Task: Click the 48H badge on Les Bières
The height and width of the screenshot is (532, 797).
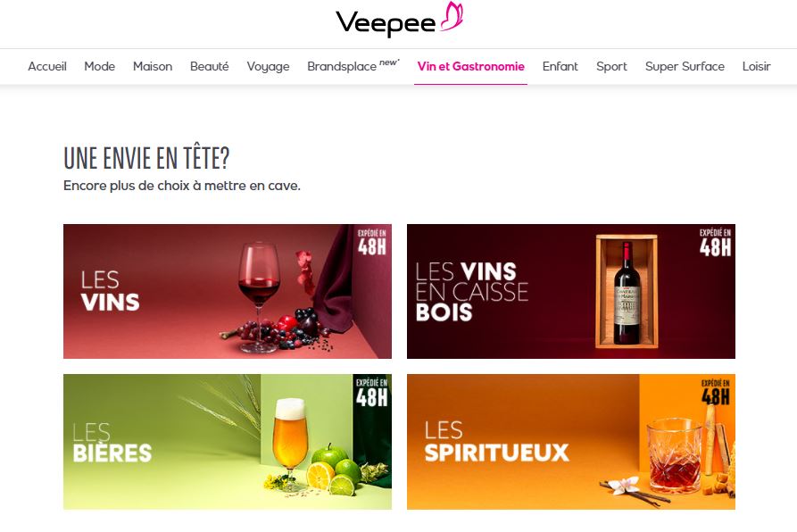Action: (371, 393)
